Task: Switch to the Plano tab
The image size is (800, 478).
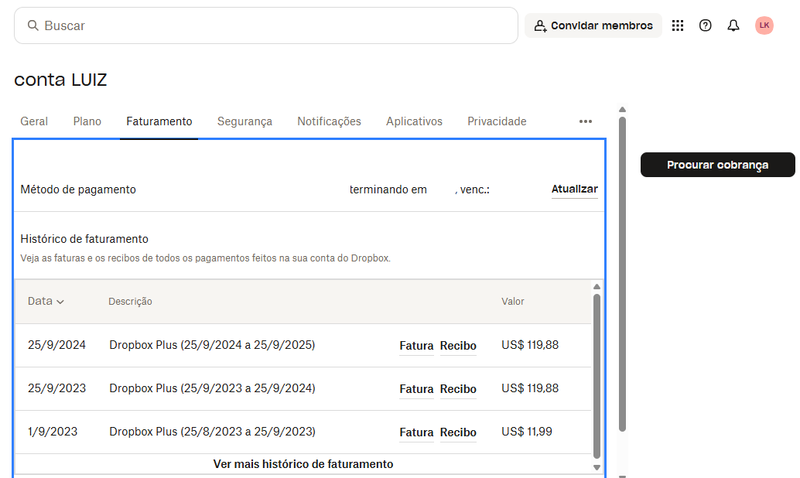Action: (x=87, y=121)
